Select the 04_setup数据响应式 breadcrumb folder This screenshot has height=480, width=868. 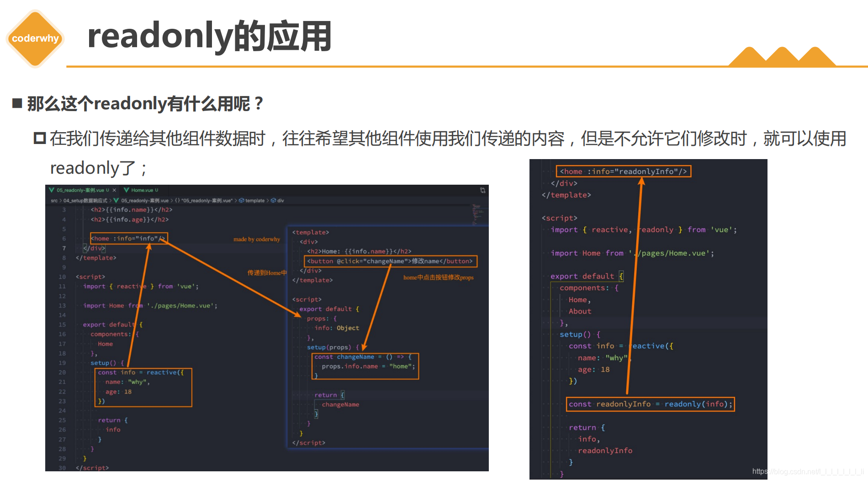[85, 201]
